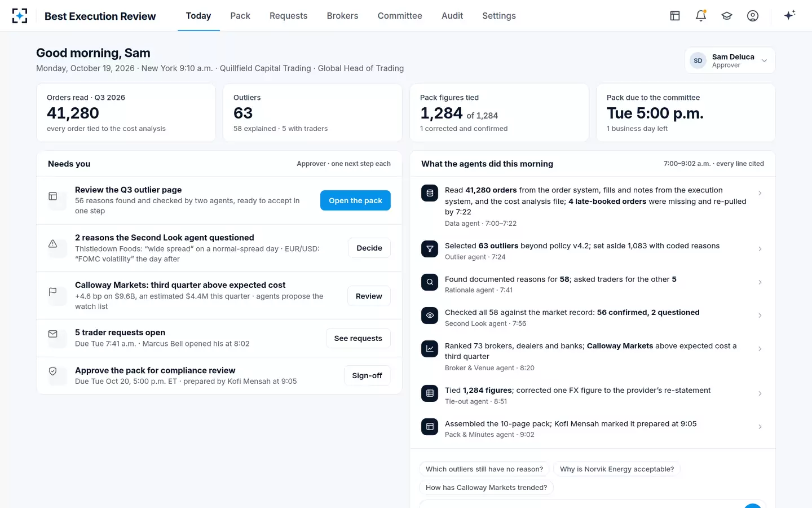Click the Review button for Calloway Markets

pyautogui.click(x=369, y=296)
